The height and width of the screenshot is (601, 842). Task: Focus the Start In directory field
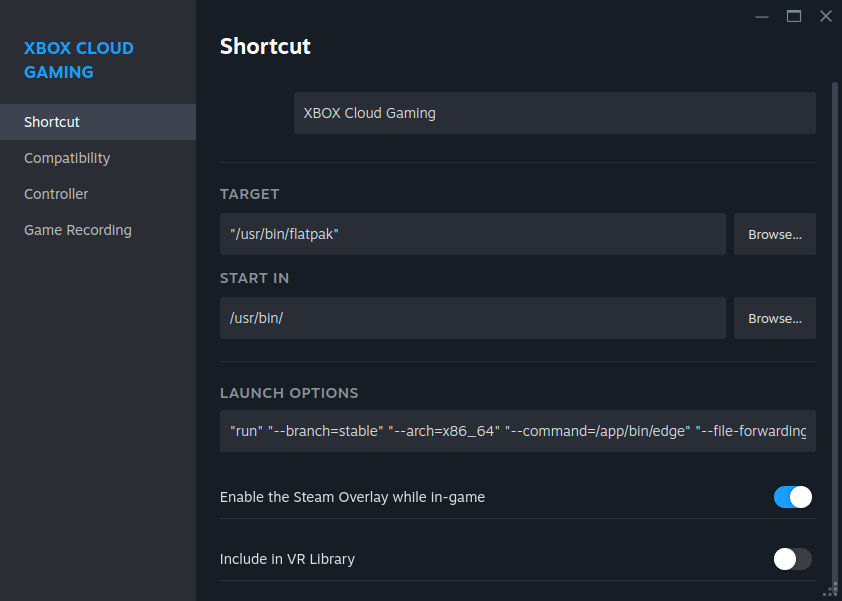click(x=472, y=318)
